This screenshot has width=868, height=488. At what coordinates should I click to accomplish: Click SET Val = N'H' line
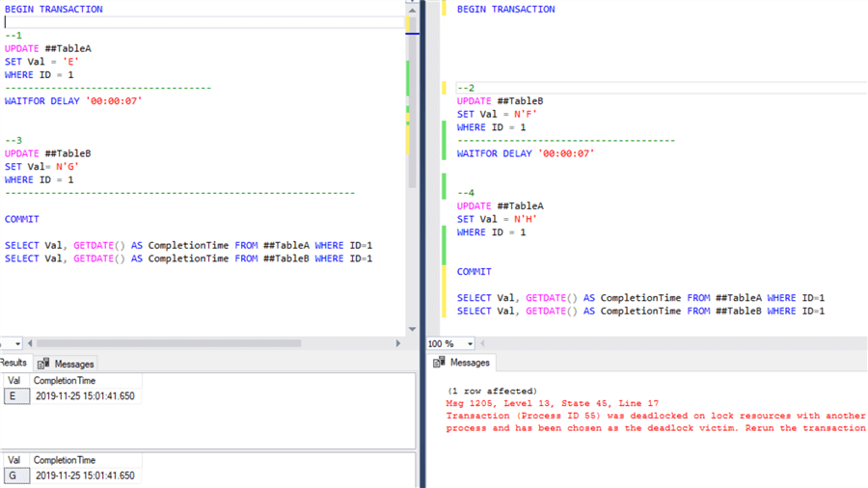(497, 219)
